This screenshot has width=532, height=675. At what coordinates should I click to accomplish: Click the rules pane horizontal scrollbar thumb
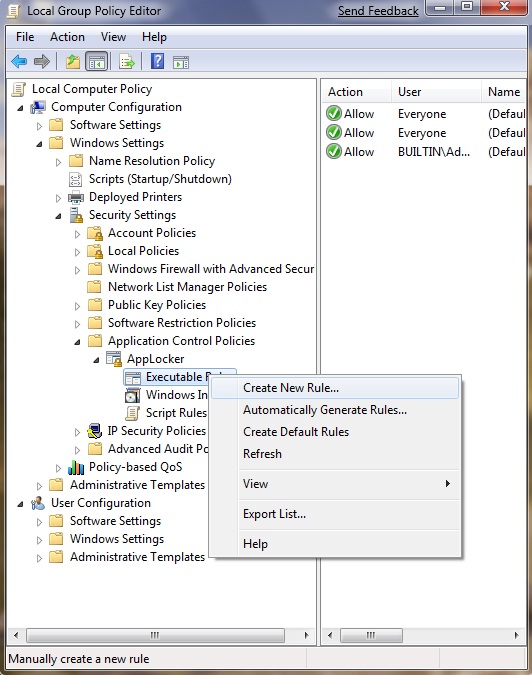[x=371, y=635]
